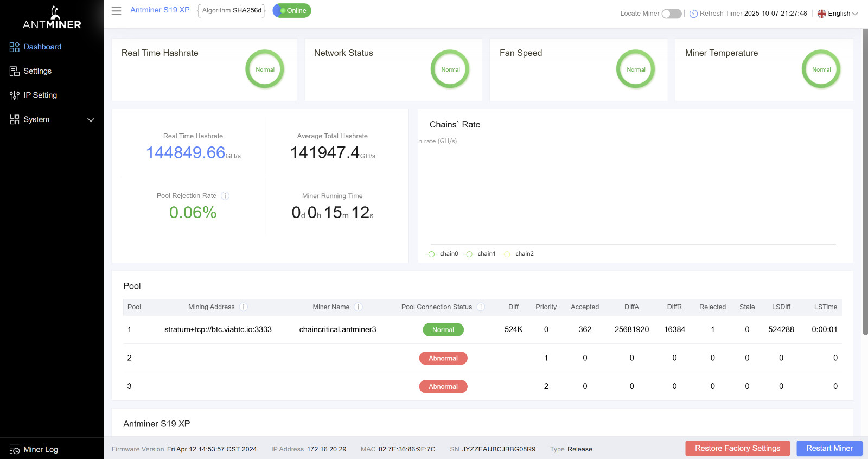Toggle chain0 legend visibility

[x=442, y=254]
